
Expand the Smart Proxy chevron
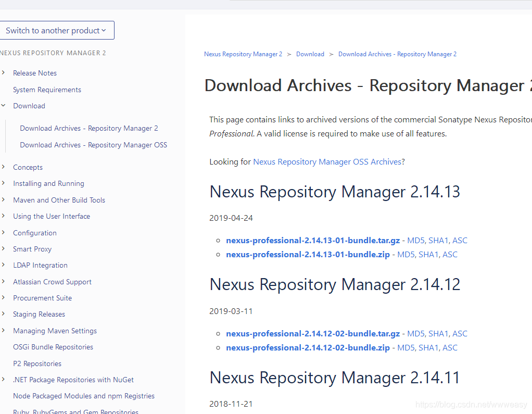point(4,249)
